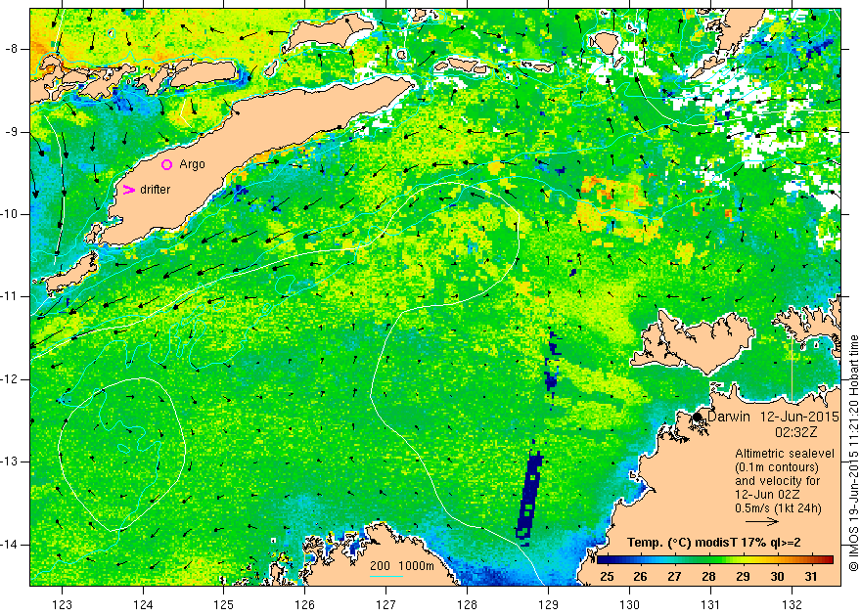Click the color bar value 28

point(708,577)
